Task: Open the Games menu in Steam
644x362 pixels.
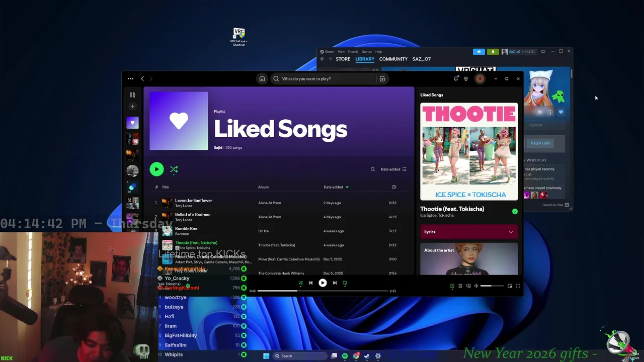Action: [x=366, y=51]
